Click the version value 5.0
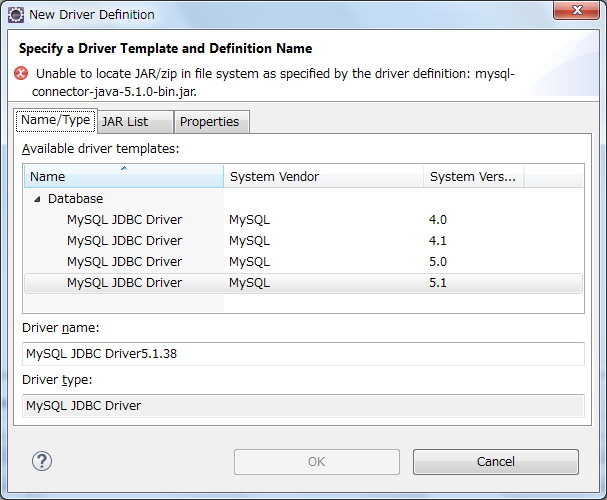The image size is (607, 500). 438,262
